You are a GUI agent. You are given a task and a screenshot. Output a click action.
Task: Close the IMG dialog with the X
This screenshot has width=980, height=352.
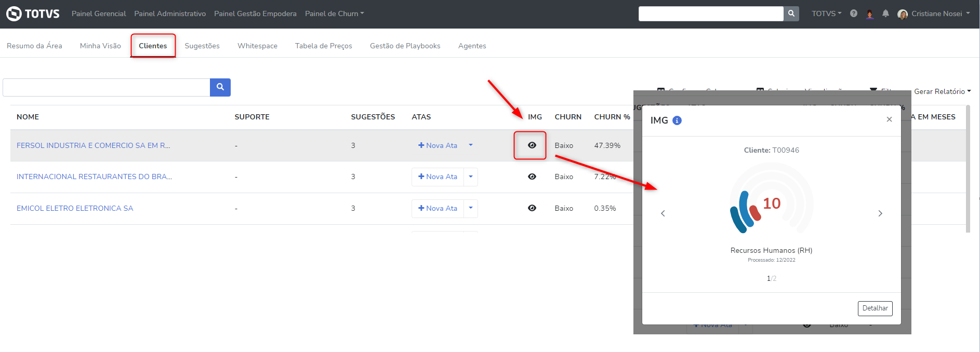click(889, 119)
